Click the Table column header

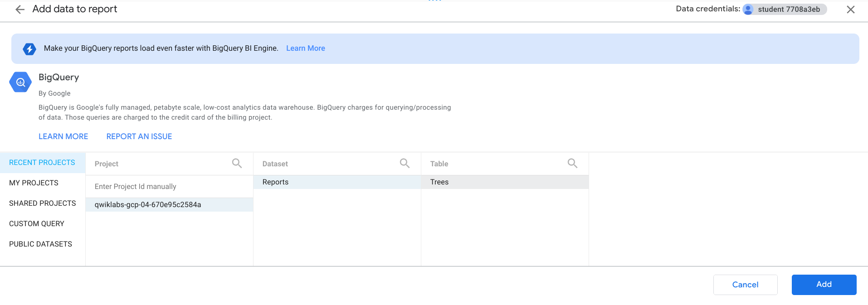point(439,164)
